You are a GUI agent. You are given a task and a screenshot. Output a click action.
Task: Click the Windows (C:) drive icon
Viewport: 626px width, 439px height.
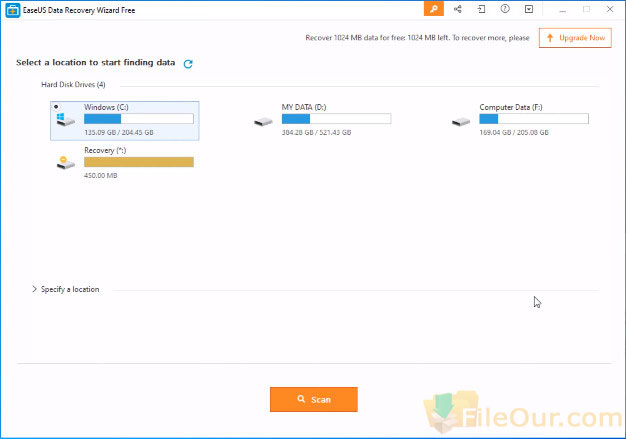[x=65, y=120]
